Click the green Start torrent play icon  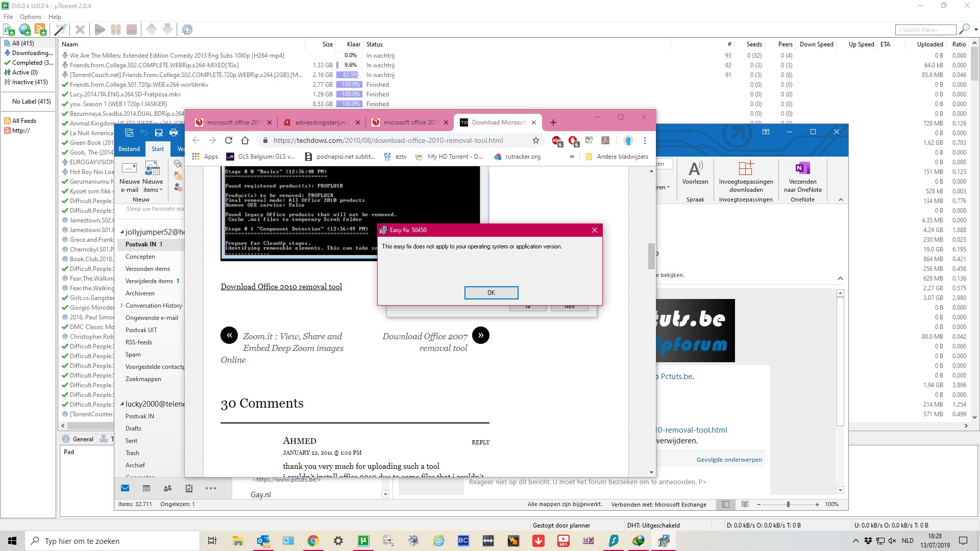pos(100,30)
